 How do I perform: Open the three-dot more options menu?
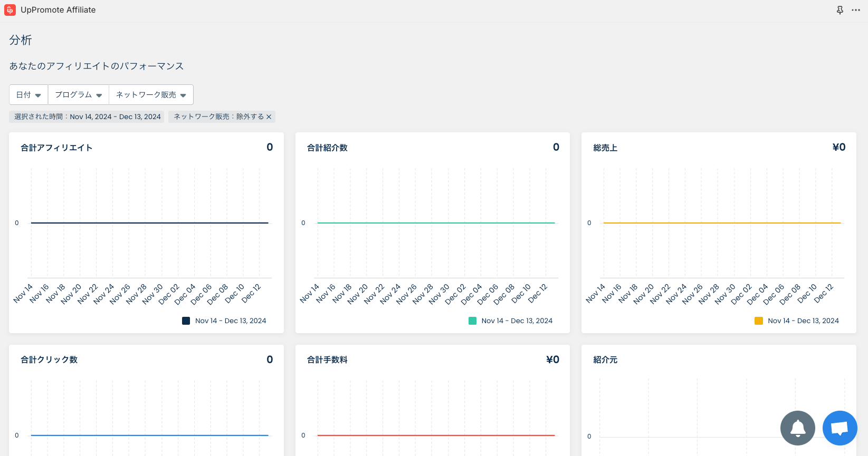(x=856, y=10)
